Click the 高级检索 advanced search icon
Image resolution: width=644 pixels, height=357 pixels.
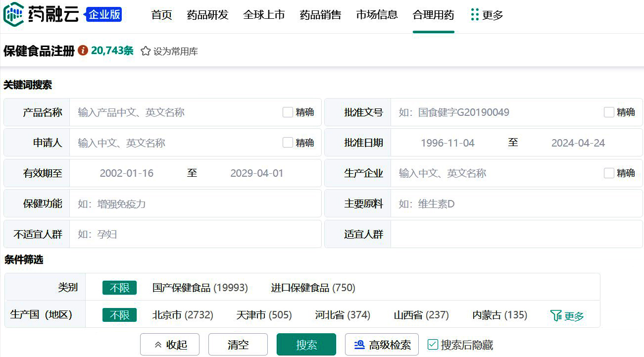(360, 345)
